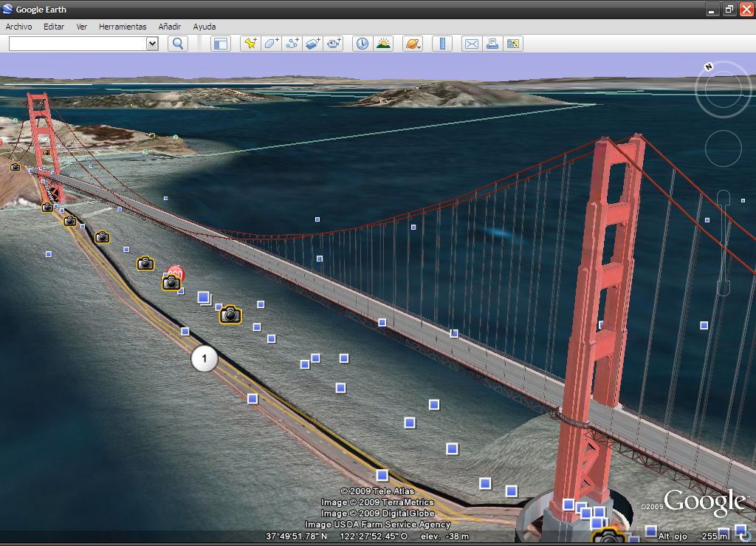Add a placemark with the pushpin icon
This screenshot has height=546, width=756.
coord(250,44)
